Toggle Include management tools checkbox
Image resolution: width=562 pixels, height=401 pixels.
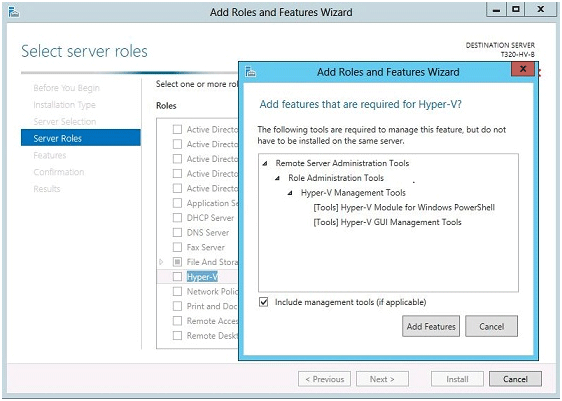point(264,302)
